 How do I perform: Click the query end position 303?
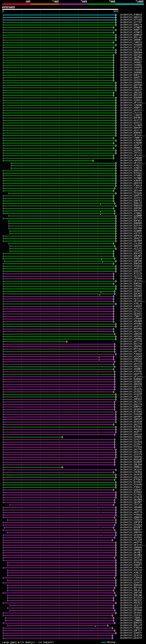click(x=115, y=11)
